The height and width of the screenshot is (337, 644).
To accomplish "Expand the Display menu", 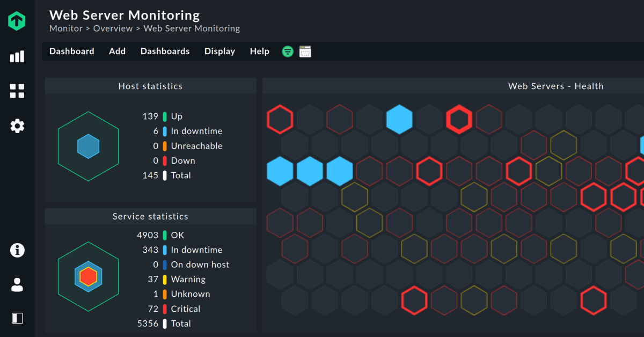I will pyautogui.click(x=219, y=52).
